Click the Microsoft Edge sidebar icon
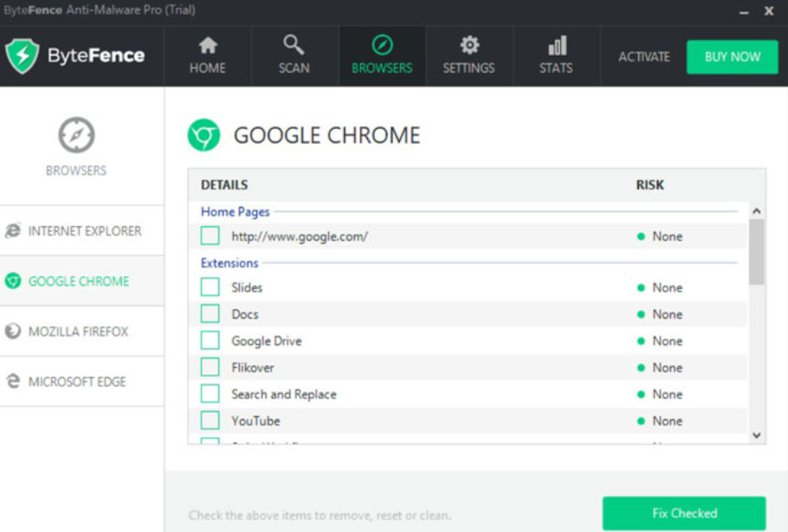The height and width of the screenshot is (532, 788). [x=13, y=381]
